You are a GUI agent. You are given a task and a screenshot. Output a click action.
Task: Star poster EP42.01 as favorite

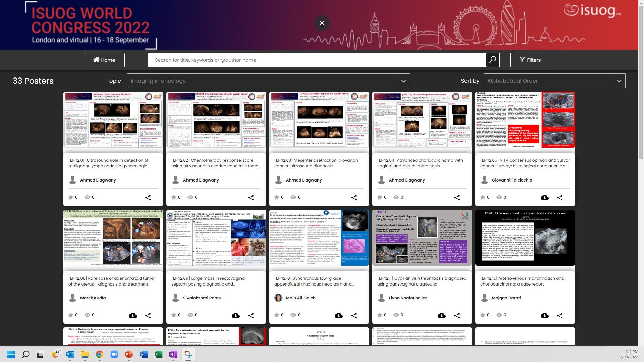click(71, 197)
